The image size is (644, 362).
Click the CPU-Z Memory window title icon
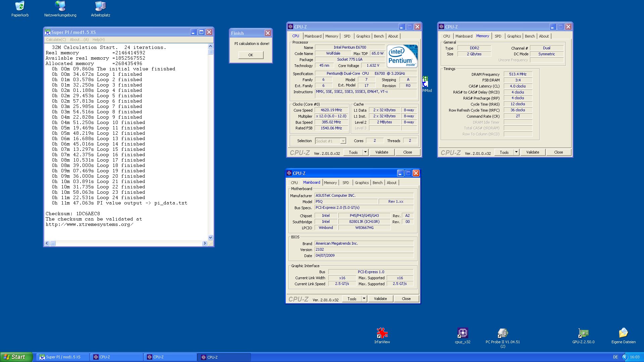441,27
